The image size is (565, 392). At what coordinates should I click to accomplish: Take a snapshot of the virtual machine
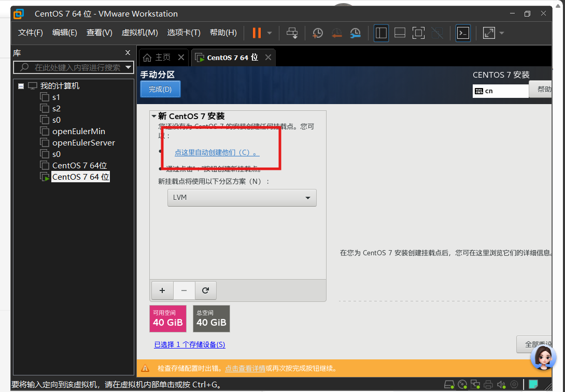(317, 33)
